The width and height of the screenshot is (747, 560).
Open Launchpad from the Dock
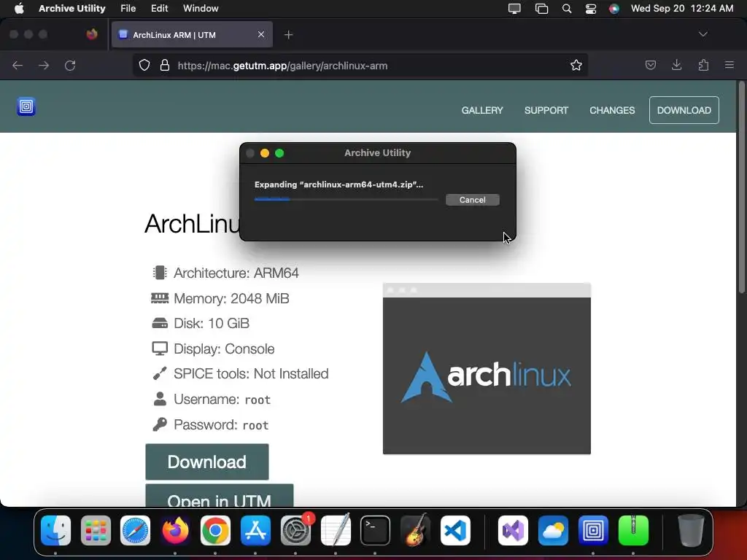pos(96,530)
